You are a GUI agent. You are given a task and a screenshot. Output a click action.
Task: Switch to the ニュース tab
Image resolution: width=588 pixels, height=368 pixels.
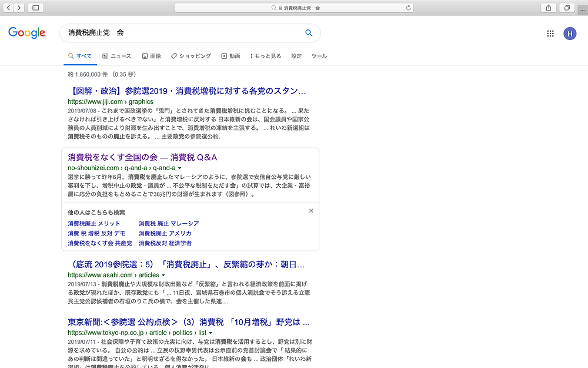pos(116,56)
